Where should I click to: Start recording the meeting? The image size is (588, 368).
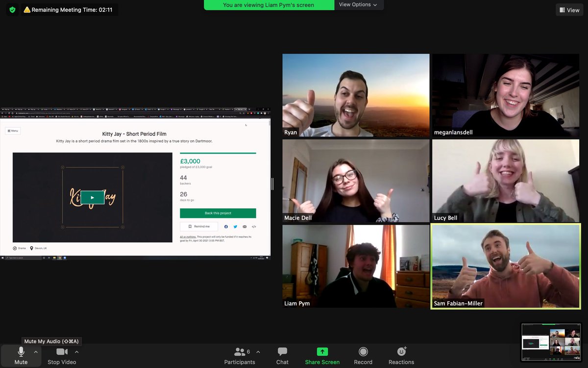click(x=363, y=356)
